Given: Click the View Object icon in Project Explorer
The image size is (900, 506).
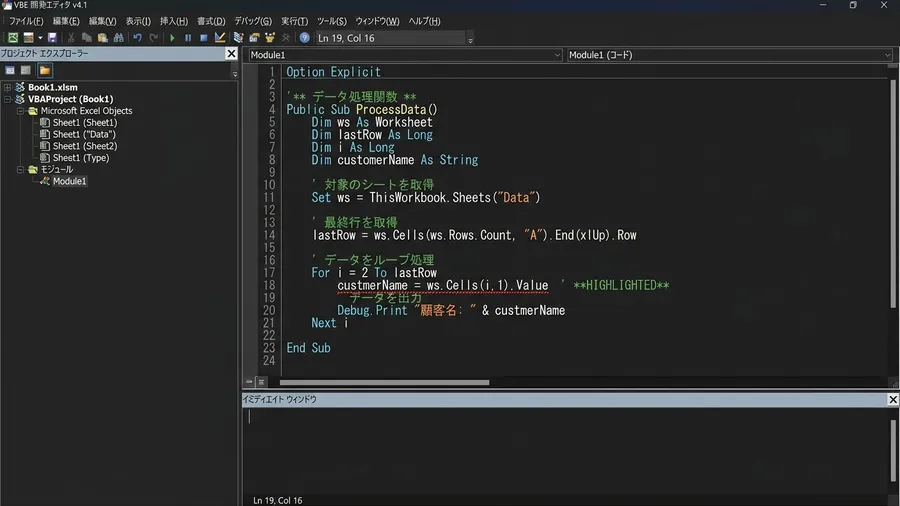Looking at the screenshot, I should click(25, 71).
